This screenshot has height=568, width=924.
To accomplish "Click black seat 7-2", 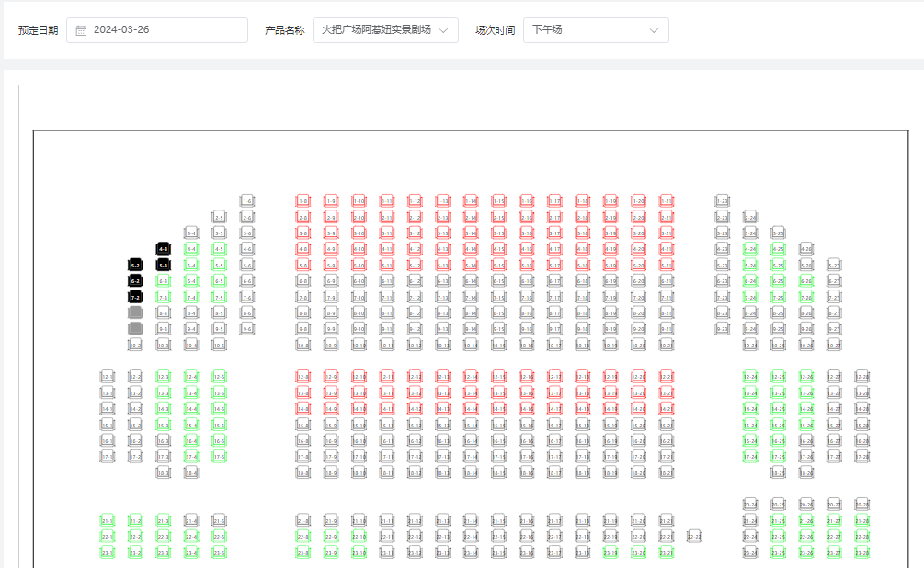I will 135,297.
